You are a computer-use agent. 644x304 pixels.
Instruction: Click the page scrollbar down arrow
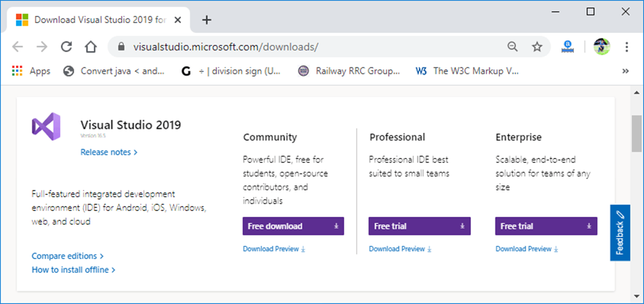(x=637, y=297)
